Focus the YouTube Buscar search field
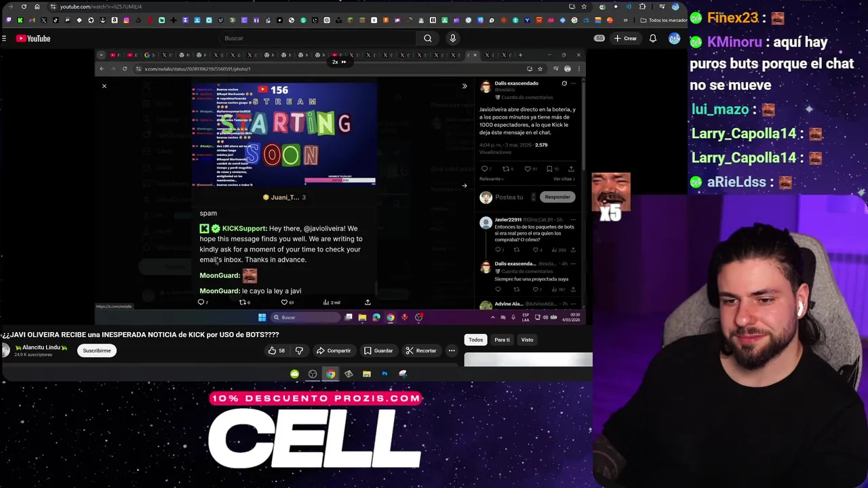 (319, 39)
